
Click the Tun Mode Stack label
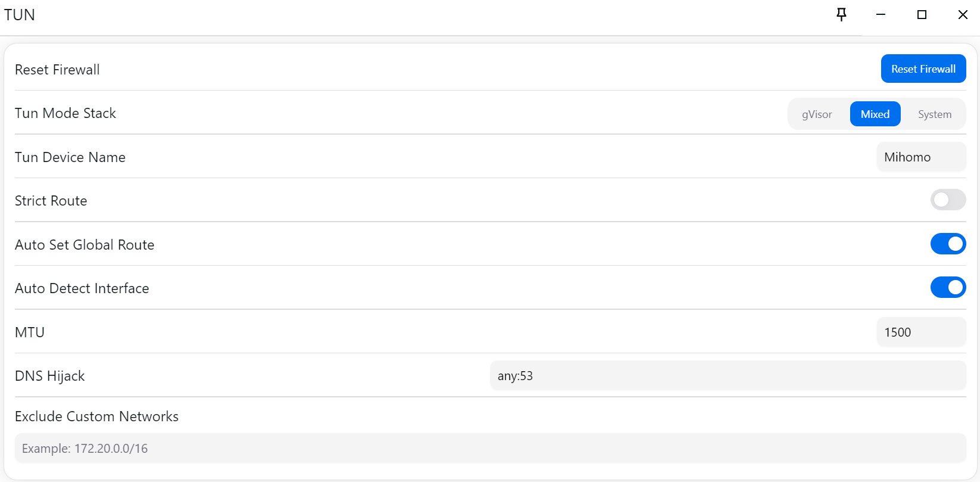coord(66,113)
